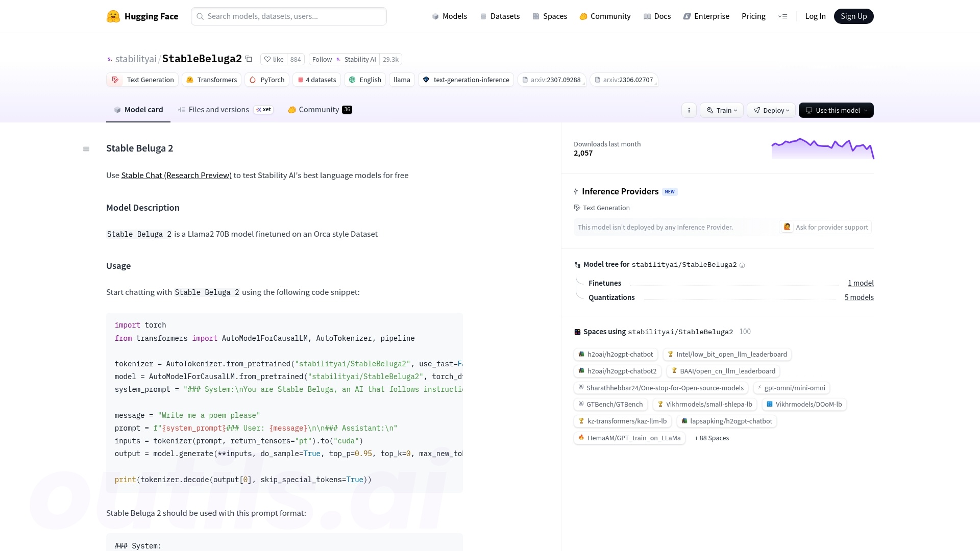View the 5 models quantizations link
980x551 pixels.
click(x=859, y=297)
